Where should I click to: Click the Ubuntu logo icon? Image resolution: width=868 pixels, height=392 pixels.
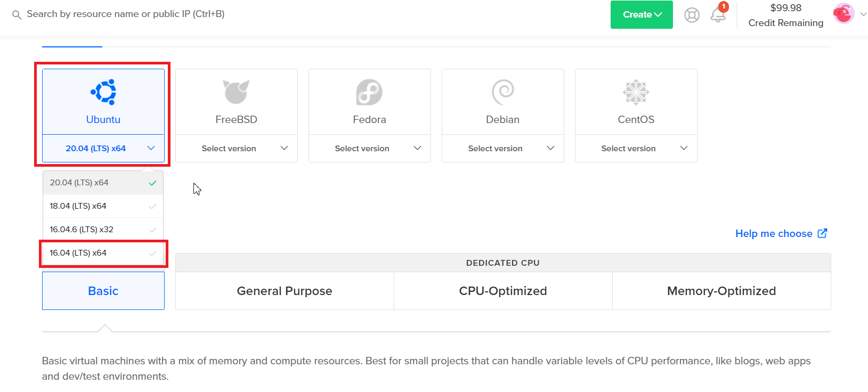click(103, 92)
